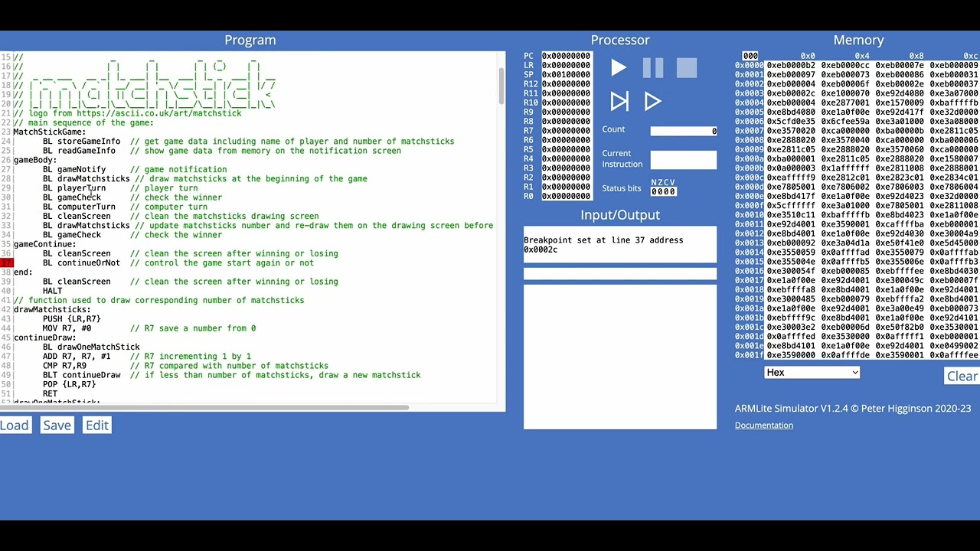Click the program editor vertical scrollbar

point(501,86)
